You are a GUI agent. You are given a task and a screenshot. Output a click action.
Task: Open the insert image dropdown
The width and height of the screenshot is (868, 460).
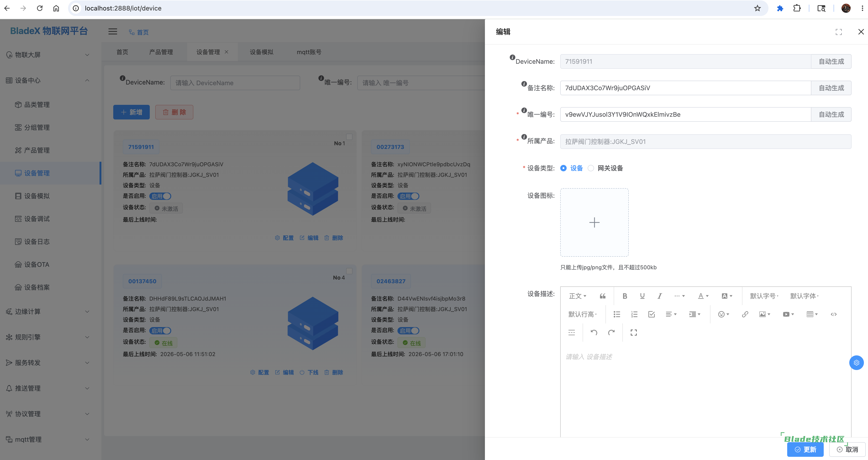coord(765,314)
